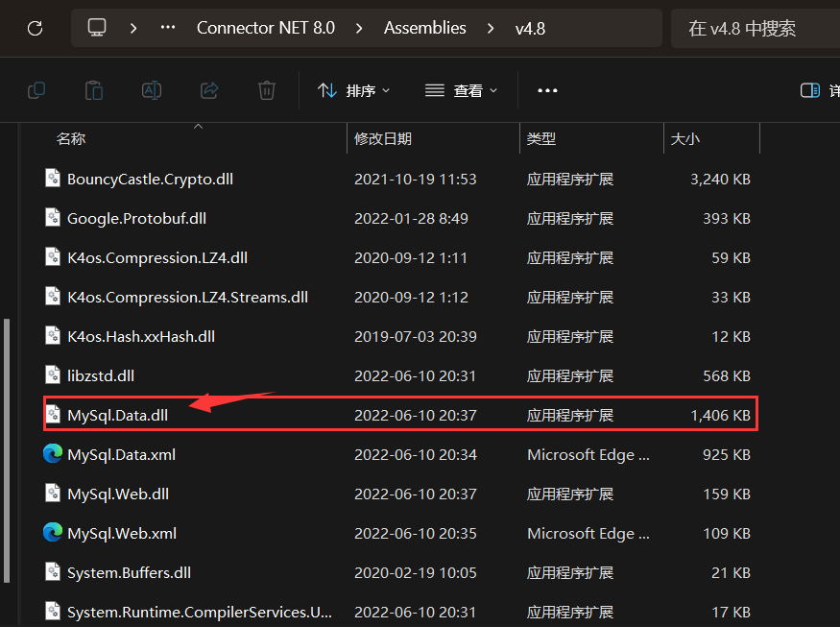
Task: Click the Edge icon of MySql.Web.xml
Action: (53, 533)
